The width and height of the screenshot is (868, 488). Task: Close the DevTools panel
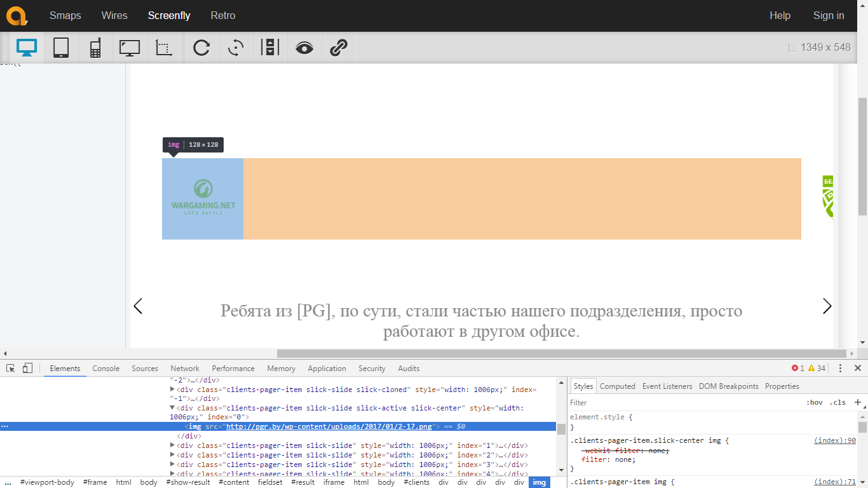858,369
